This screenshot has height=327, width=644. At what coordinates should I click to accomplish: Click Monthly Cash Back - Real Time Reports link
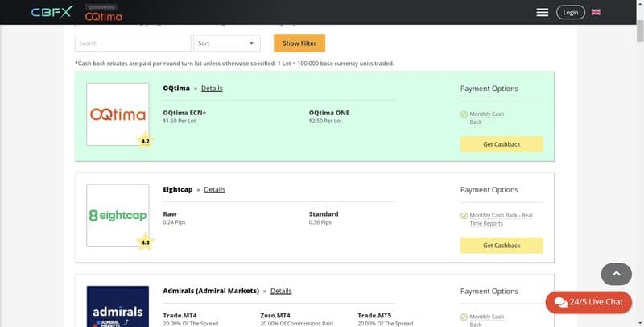pyautogui.click(x=501, y=219)
